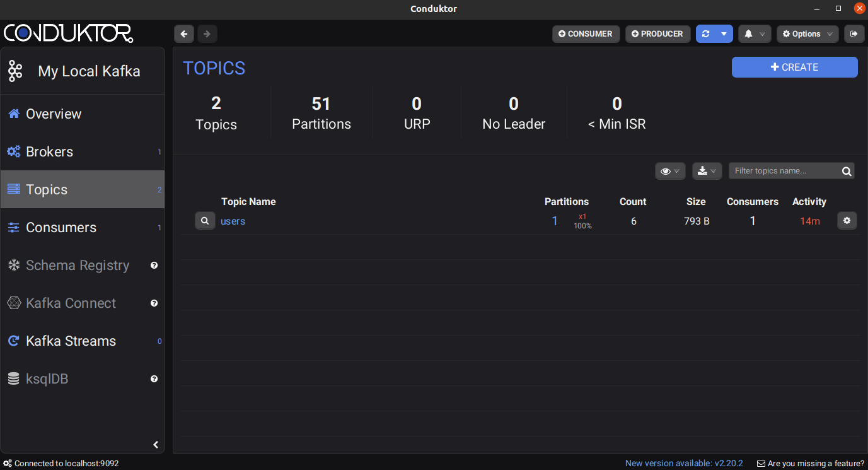
Task: Sort by Count column header
Action: pos(633,202)
